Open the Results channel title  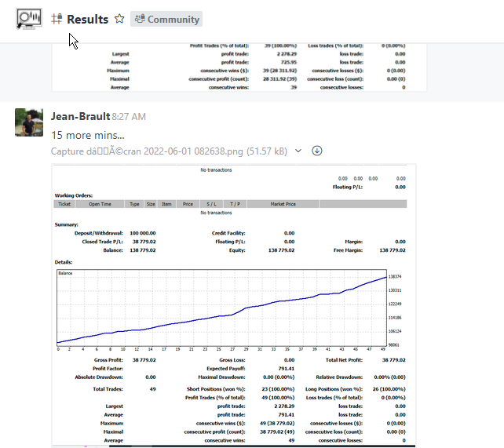point(88,19)
